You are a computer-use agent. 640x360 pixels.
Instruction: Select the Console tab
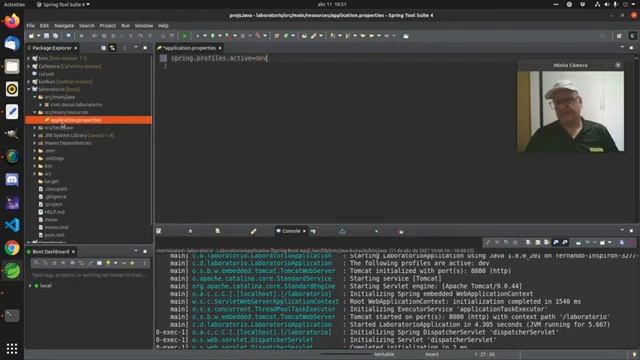(x=291, y=231)
